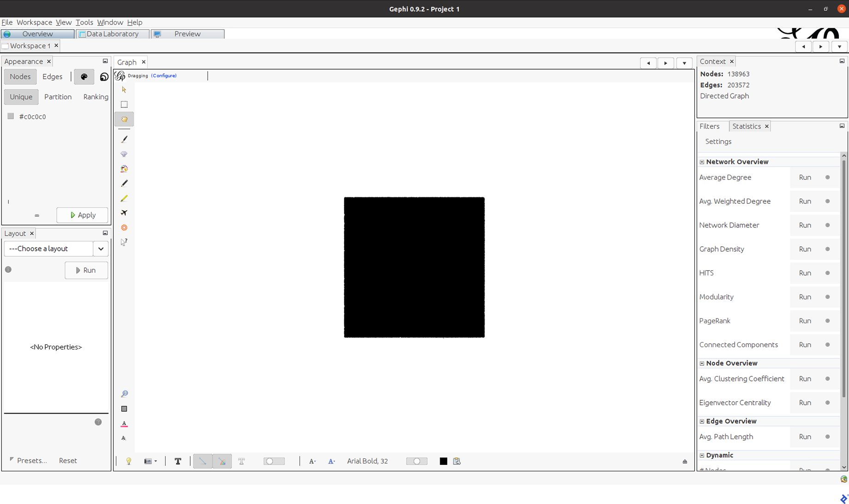Open the Choose a layout combo box

tap(56, 249)
